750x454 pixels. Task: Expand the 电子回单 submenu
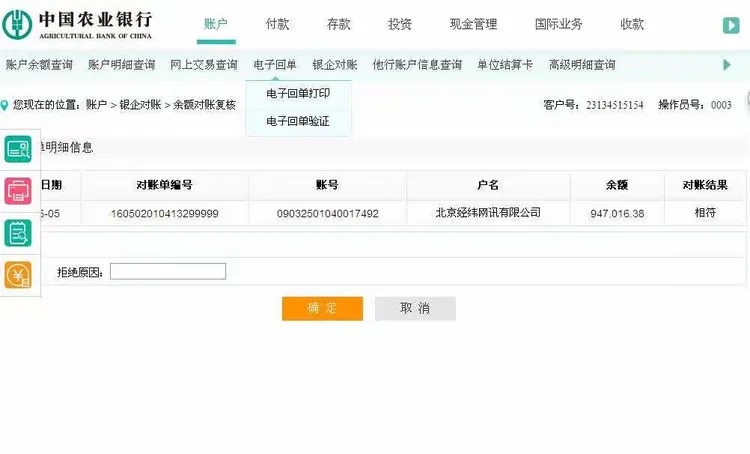[x=275, y=65]
